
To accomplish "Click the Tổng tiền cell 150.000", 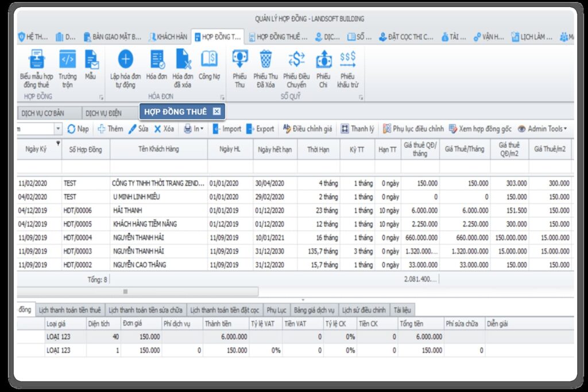I will pos(420,350).
